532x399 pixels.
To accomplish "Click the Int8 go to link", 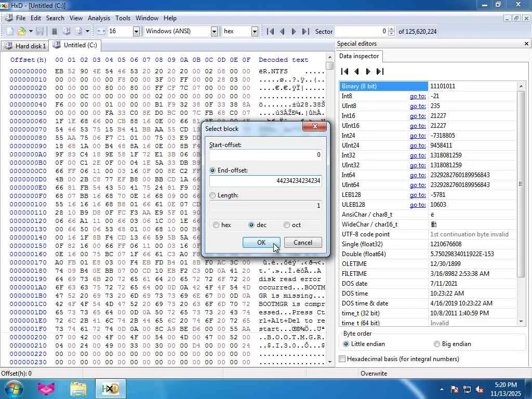I will coord(418,96).
